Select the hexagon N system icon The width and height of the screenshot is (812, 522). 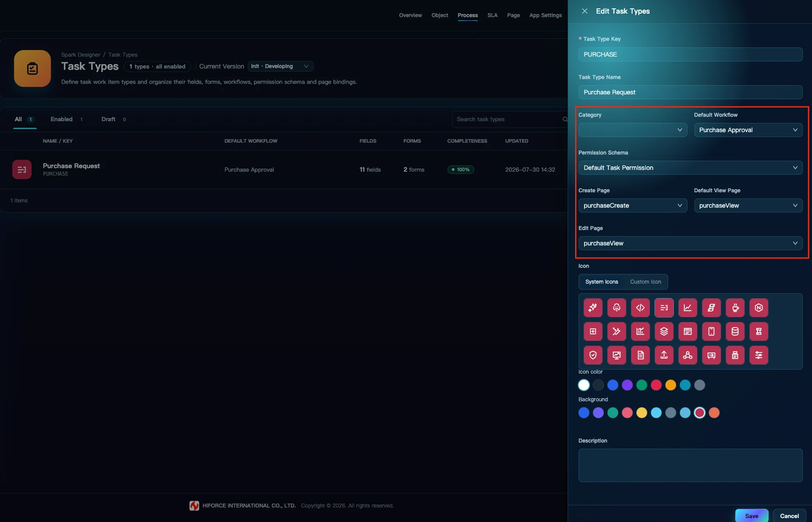pos(758,308)
